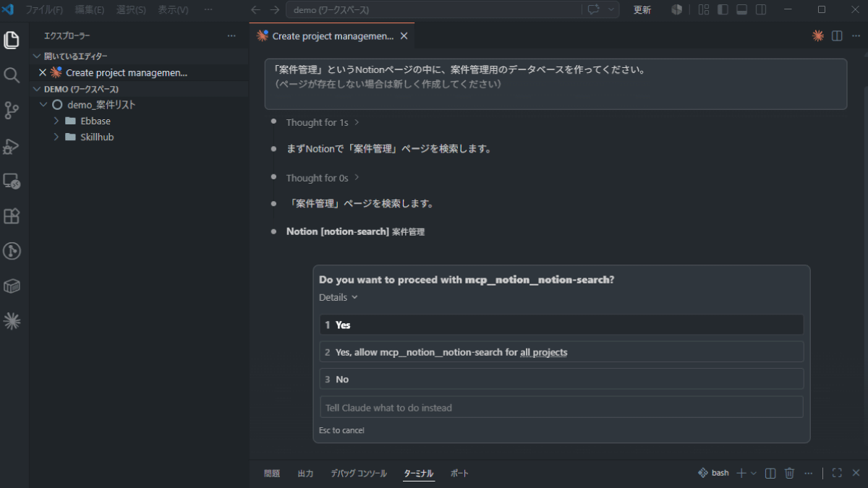Open Claude Code icon in editor toolbar
The height and width of the screenshot is (488, 868).
818,35
